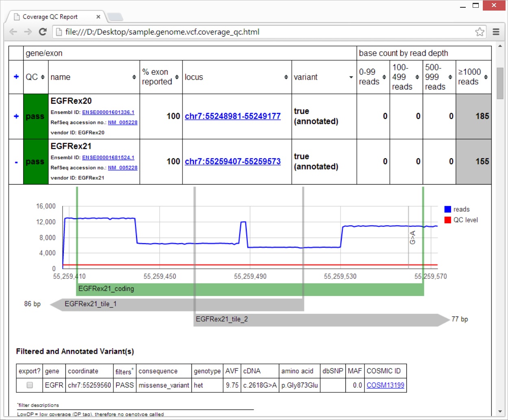Sort by the % exon reported column
This screenshot has width=508, height=420.
176,77
